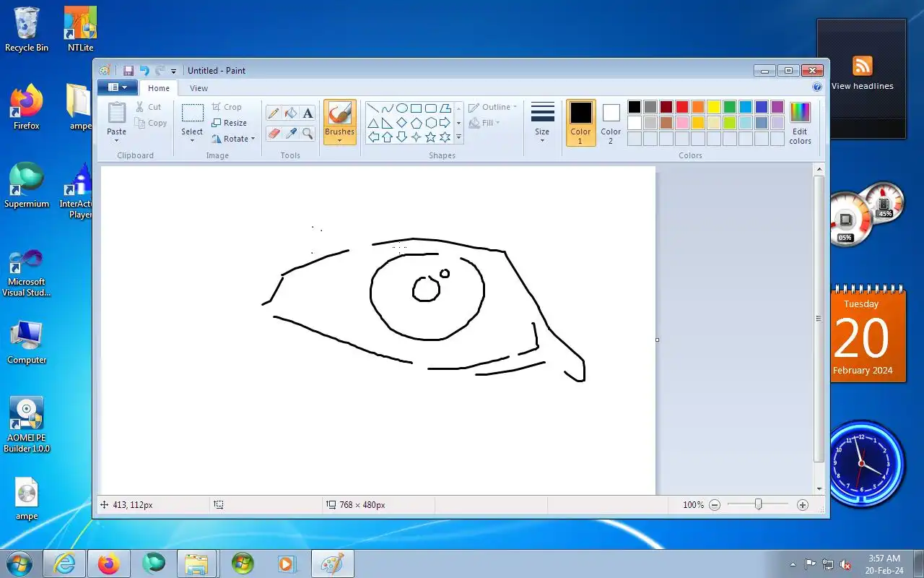Open the Windows Start button
Image resolution: width=924 pixels, height=578 pixels.
pyautogui.click(x=18, y=564)
